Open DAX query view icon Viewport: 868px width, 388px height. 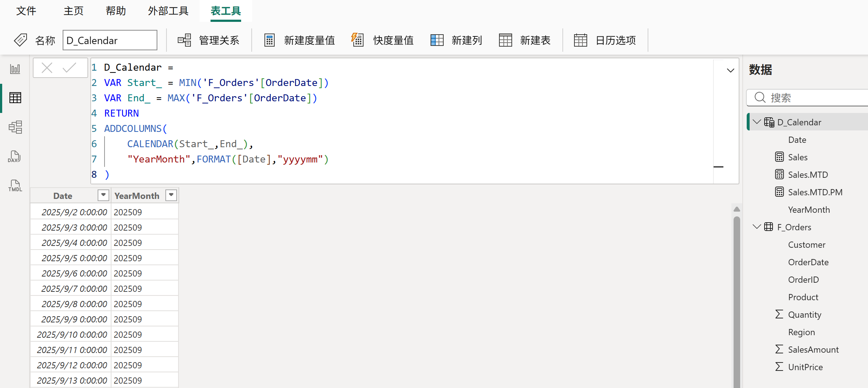pyautogui.click(x=15, y=157)
